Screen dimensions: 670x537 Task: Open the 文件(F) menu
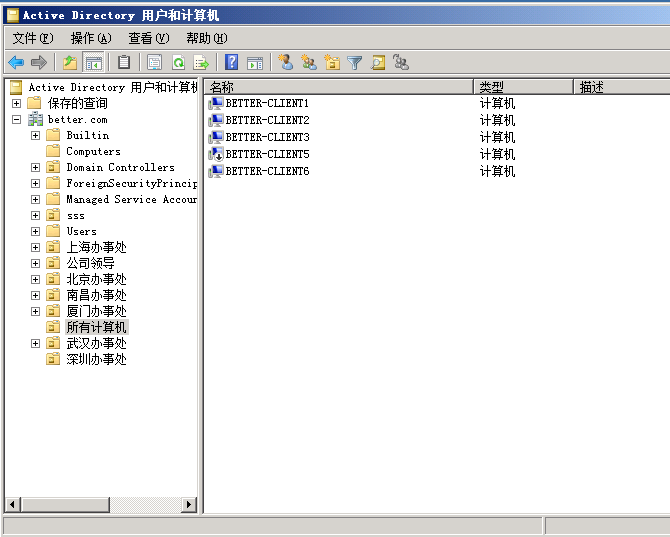[33, 38]
